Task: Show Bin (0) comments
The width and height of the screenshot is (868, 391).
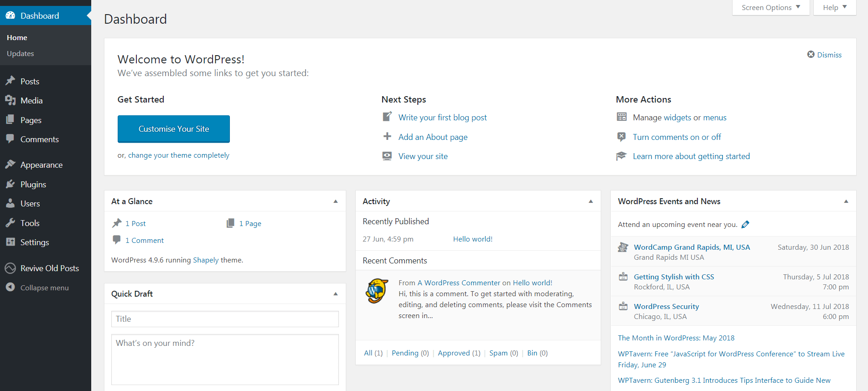Action: [537, 353]
